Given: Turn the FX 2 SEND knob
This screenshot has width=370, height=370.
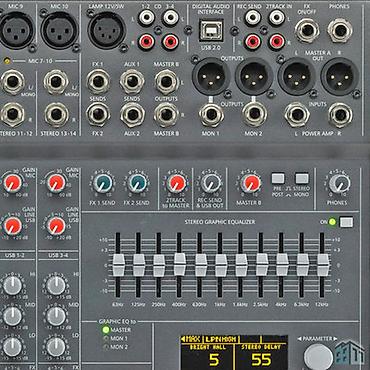Looking at the screenshot, I should [x=137, y=184].
